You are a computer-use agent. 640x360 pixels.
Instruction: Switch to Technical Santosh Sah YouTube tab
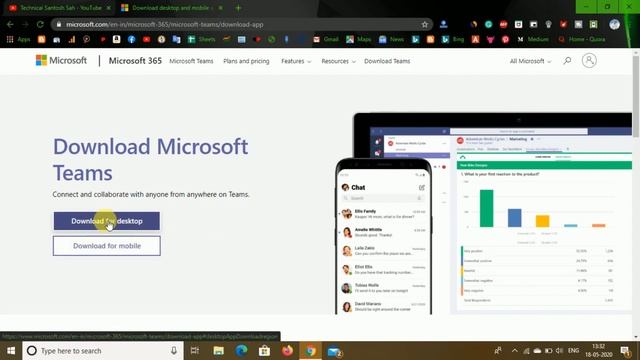click(x=60, y=8)
